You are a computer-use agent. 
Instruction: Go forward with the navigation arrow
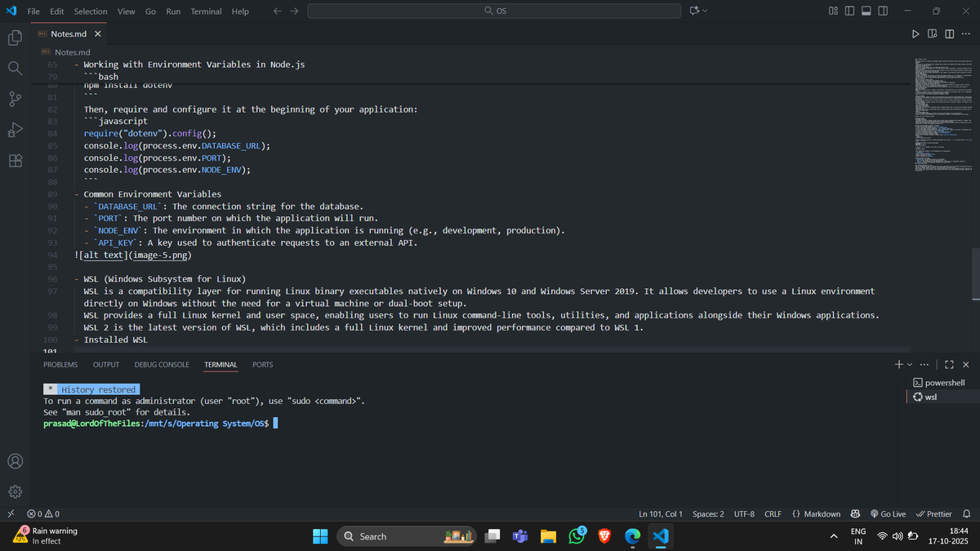(x=294, y=11)
